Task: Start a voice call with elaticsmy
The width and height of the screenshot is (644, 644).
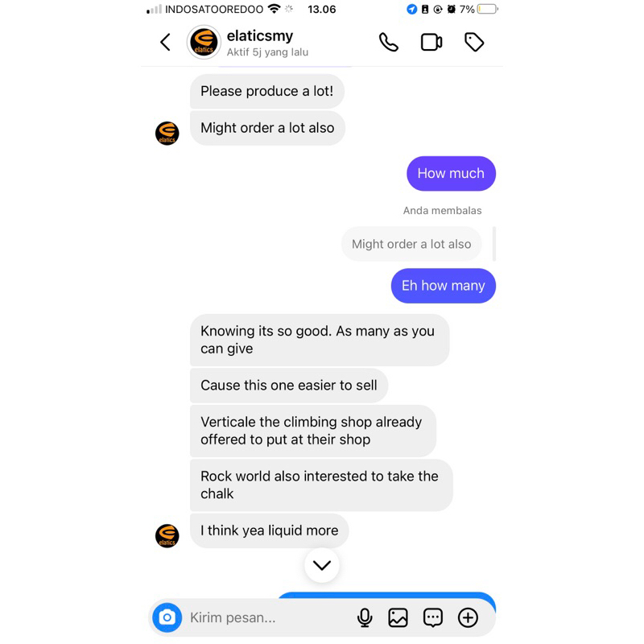Action: 389,42
